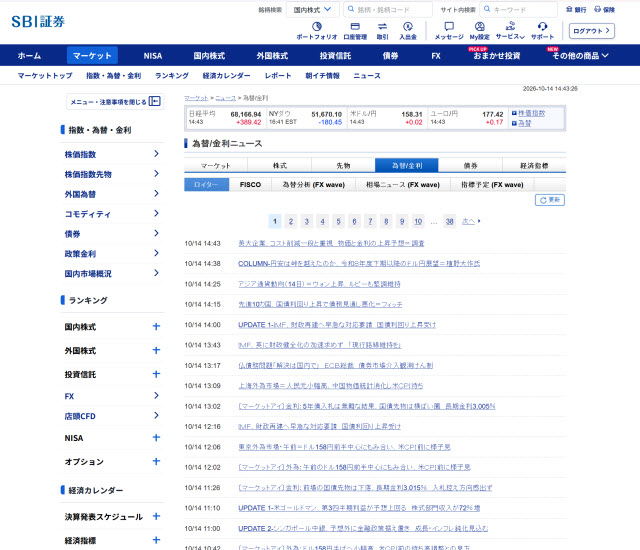The height and width of the screenshot is (550, 640).
Task: Expand その他の商品 navigation dropdown
Action: click(x=580, y=55)
